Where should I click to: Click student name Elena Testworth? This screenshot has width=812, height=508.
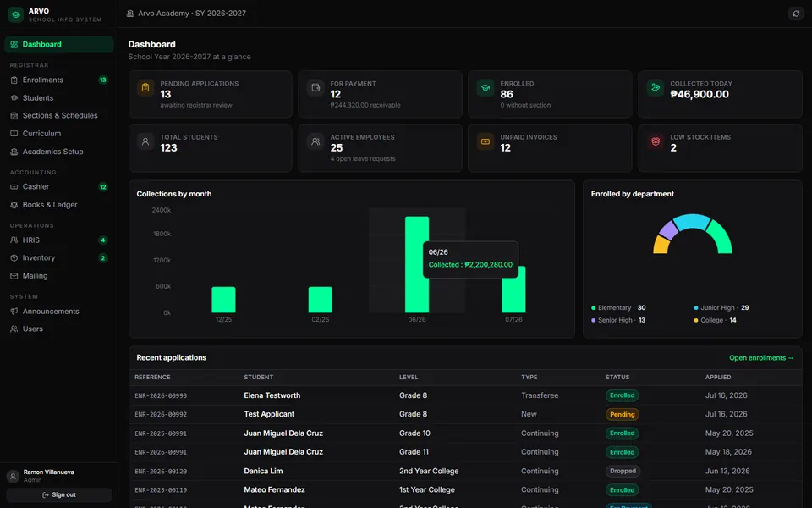(272, 395)
